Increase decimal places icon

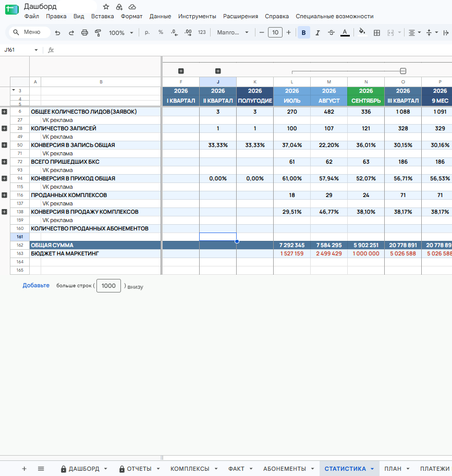point(188,32)
